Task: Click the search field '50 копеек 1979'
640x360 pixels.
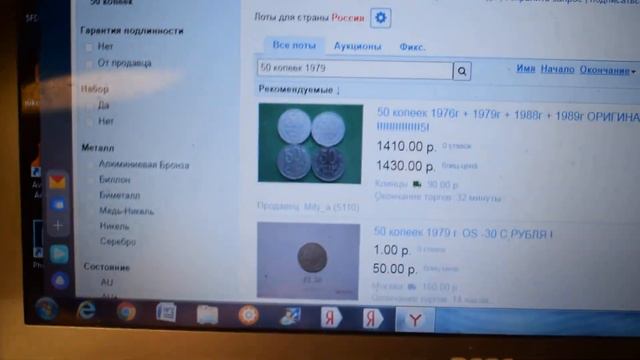Action: (355, 69)
